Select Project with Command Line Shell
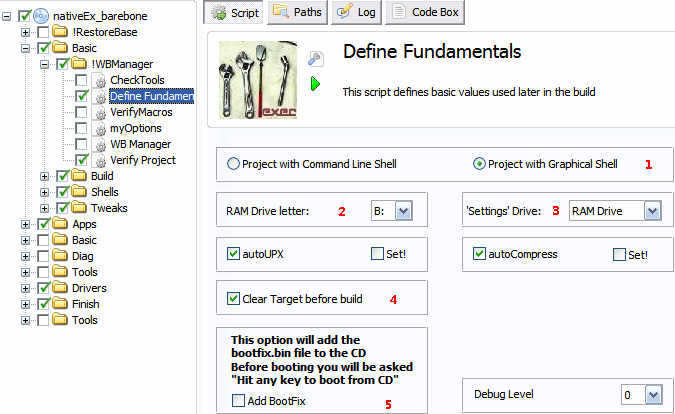Image resolution: width=675 pixels, height=414 pixels. [x=233, y=164]
